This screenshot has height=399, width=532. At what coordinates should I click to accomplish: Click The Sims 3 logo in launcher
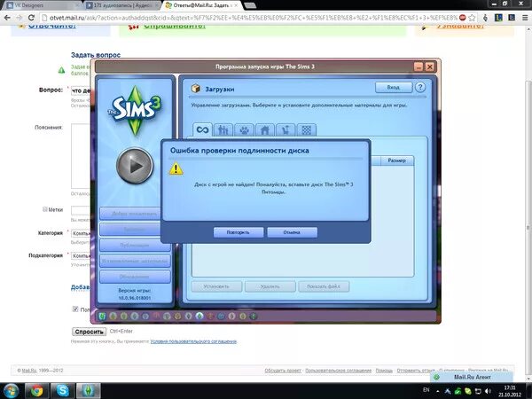tap(135, 110)
